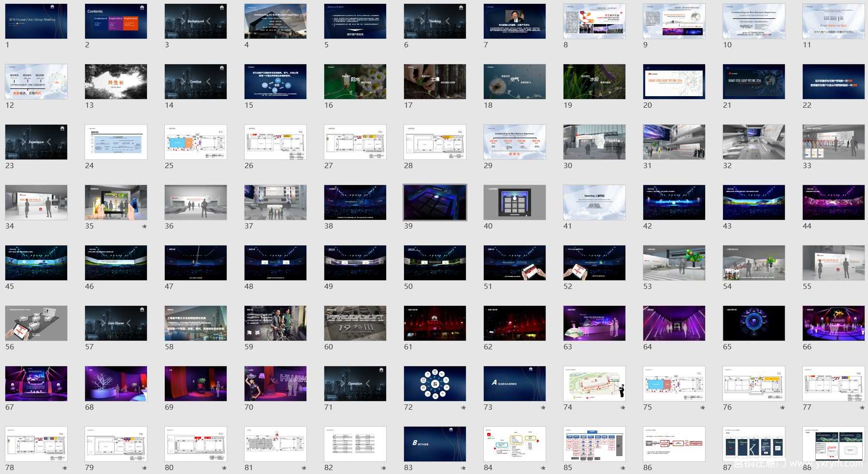Select slide 53 green tree rendering thumbnail
Image resolution: width=868 pixels, height=474 pixels.
[x=674, y=263]
